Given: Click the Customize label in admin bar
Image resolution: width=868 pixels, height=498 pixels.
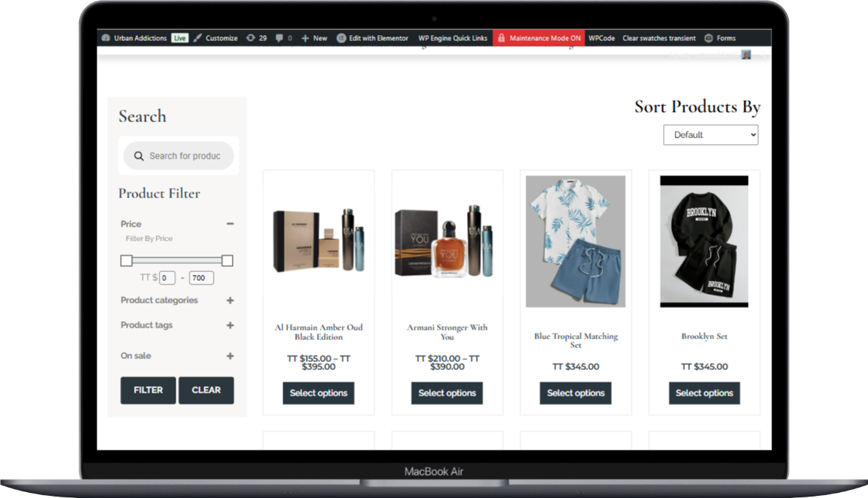Looking at the screenshot, I should pyautogui.click(x=222, y=38).
